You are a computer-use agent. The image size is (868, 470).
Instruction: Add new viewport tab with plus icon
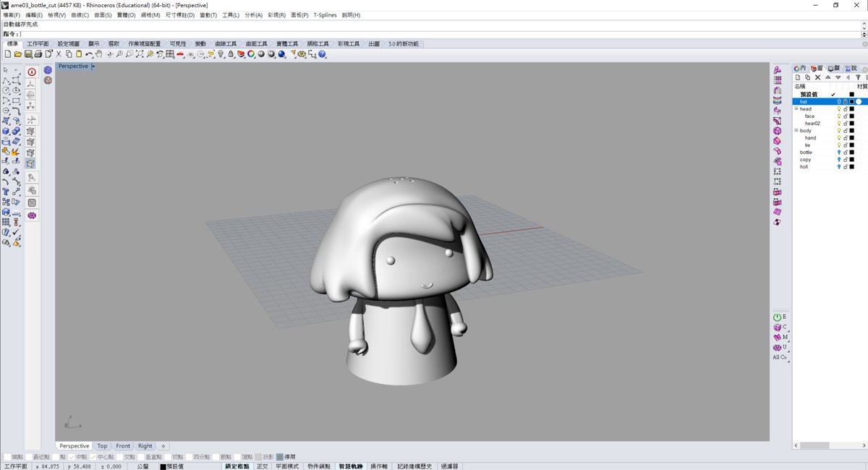coord(163,446)
